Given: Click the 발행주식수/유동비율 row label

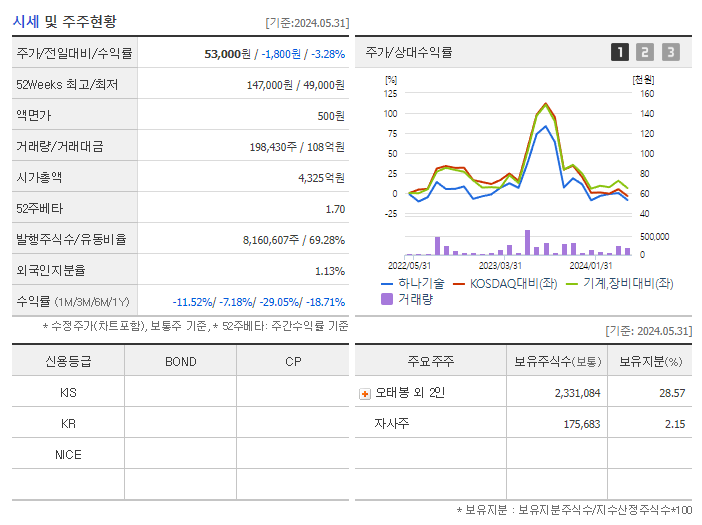Looking at the screenshot, I should (x=71, y=239).
